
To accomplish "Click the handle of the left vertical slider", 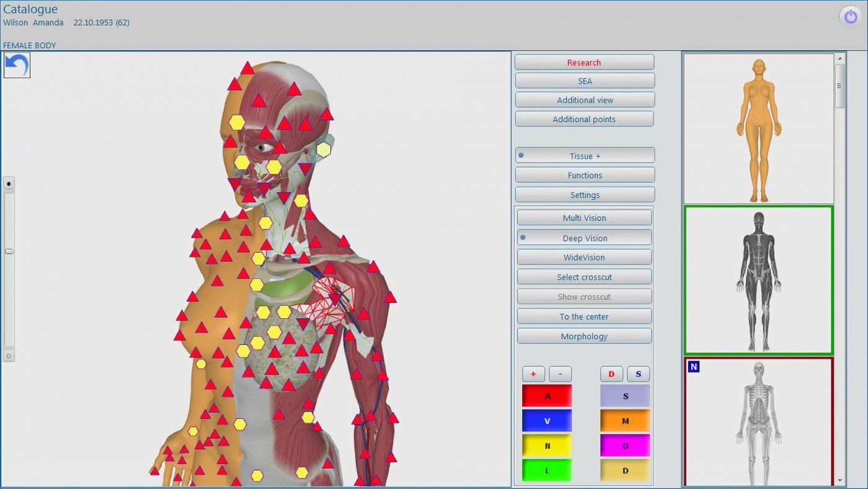I will [9, 251].
